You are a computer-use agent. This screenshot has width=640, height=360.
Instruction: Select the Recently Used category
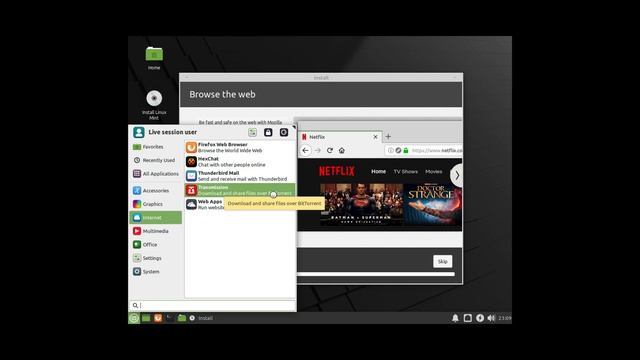click(x=156, y=160)
